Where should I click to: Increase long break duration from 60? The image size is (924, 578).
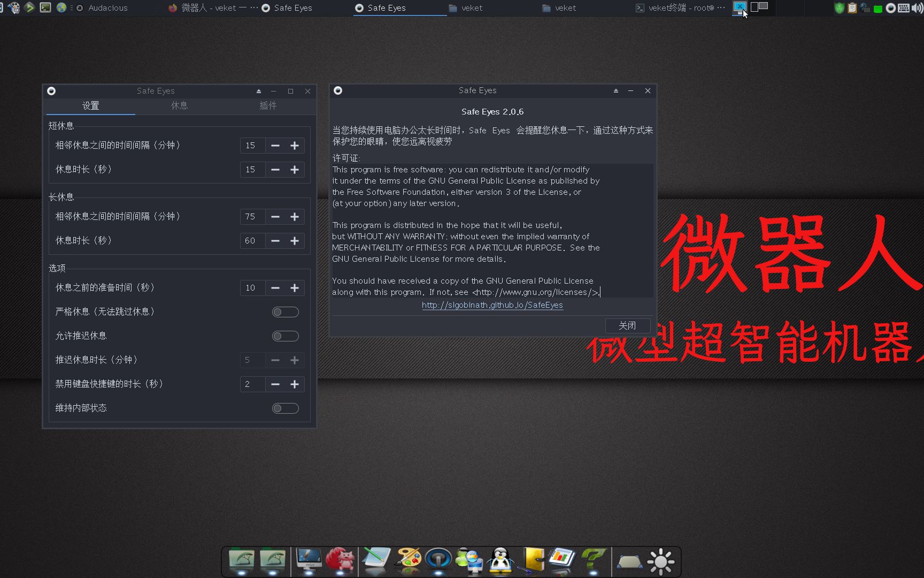click(x=295, y=241)
